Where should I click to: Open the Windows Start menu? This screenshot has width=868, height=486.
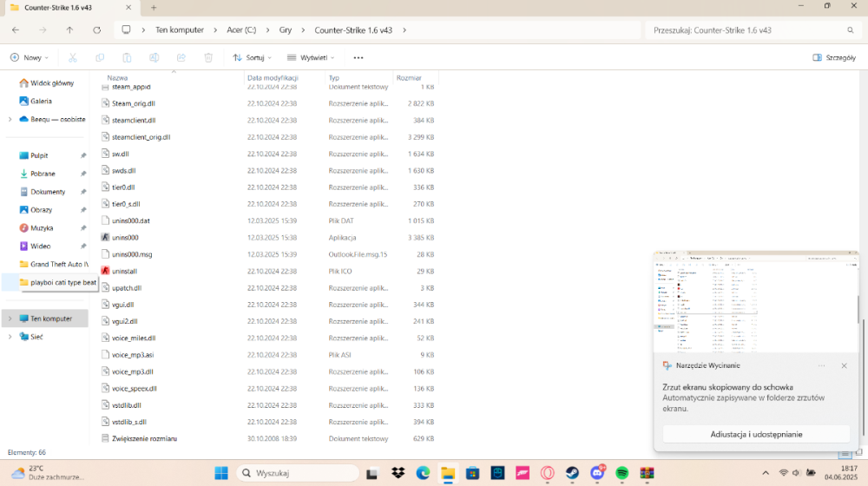click(221, 473)
